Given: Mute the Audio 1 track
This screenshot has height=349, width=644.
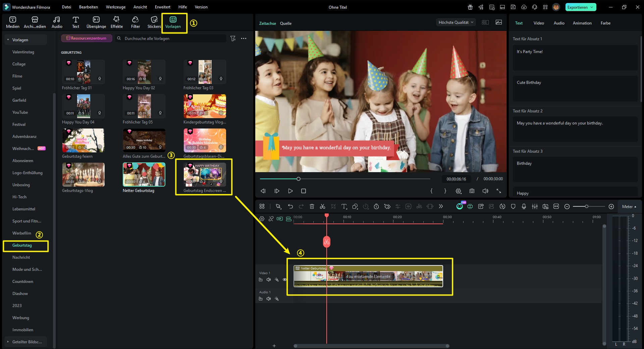Looking at the screenshot, I should click(x=269, y=299).
